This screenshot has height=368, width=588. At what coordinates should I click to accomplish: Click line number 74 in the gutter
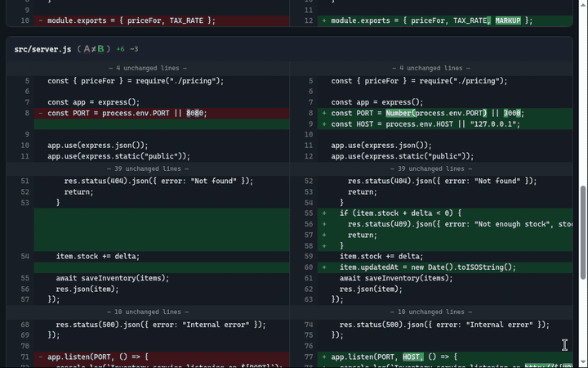[308, 325]
